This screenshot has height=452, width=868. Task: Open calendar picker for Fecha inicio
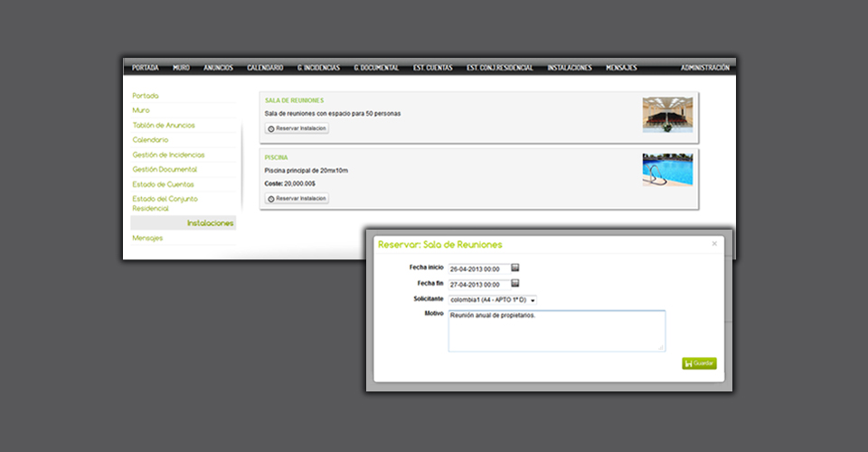point(514,268)
